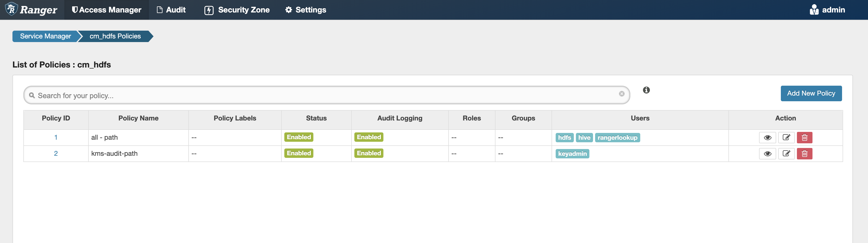Go to Security Zone page
Viewport: 868px width, 243px height.
tap(237, 10)
